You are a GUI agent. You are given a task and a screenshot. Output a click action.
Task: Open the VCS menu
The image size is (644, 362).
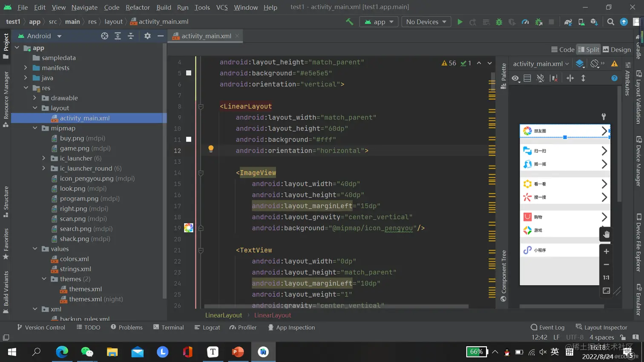[222, 7]
